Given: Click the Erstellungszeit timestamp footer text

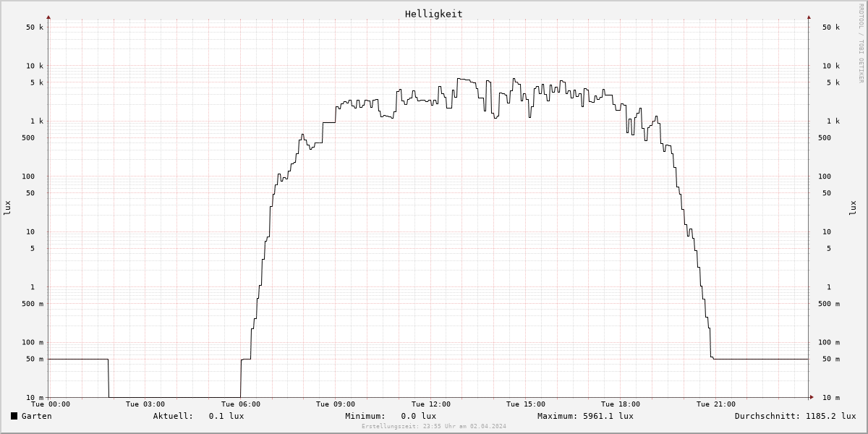Looking at the screenshot, I should 433,426.
